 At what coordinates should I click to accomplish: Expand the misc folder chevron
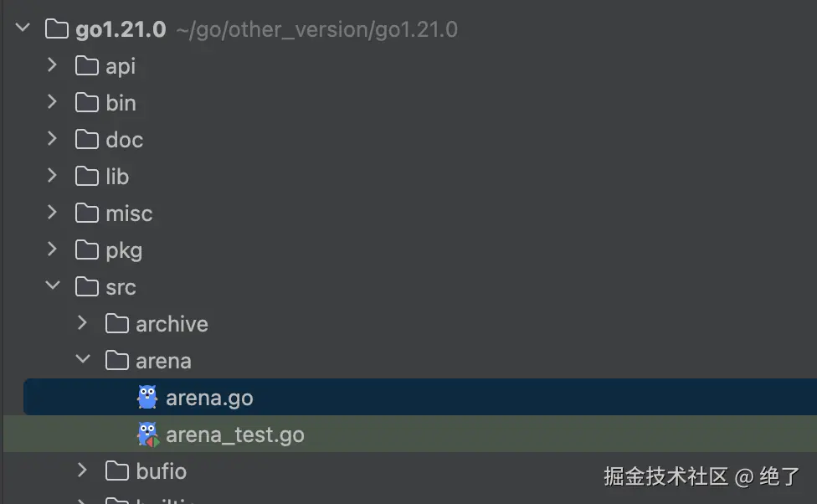pyautogui.click(x=53, y=213)
